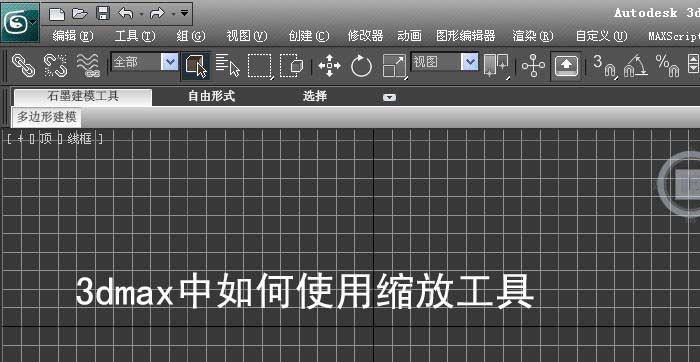Open Select by Name list icon
The height and width of the screenshot is (362, 700).
[x=228, y=66]
